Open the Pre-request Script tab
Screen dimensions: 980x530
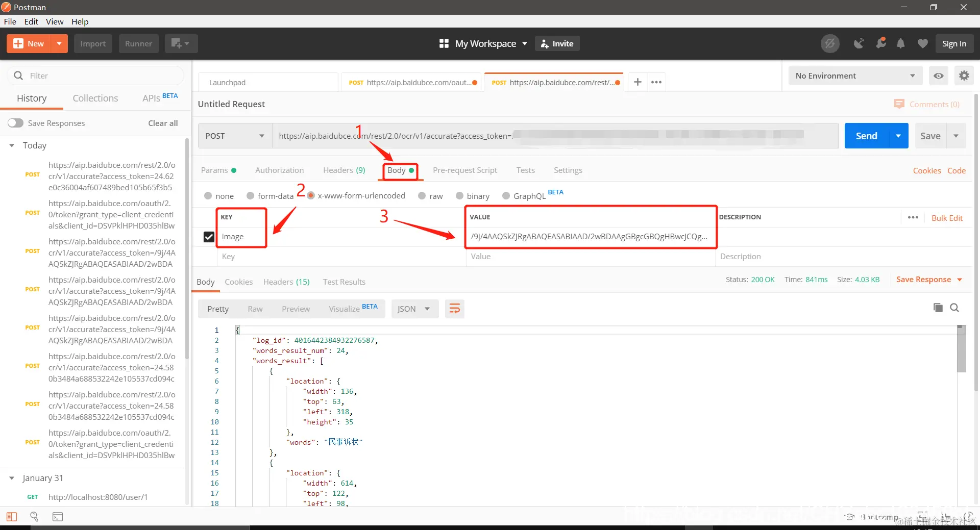[x=465, y=170]
